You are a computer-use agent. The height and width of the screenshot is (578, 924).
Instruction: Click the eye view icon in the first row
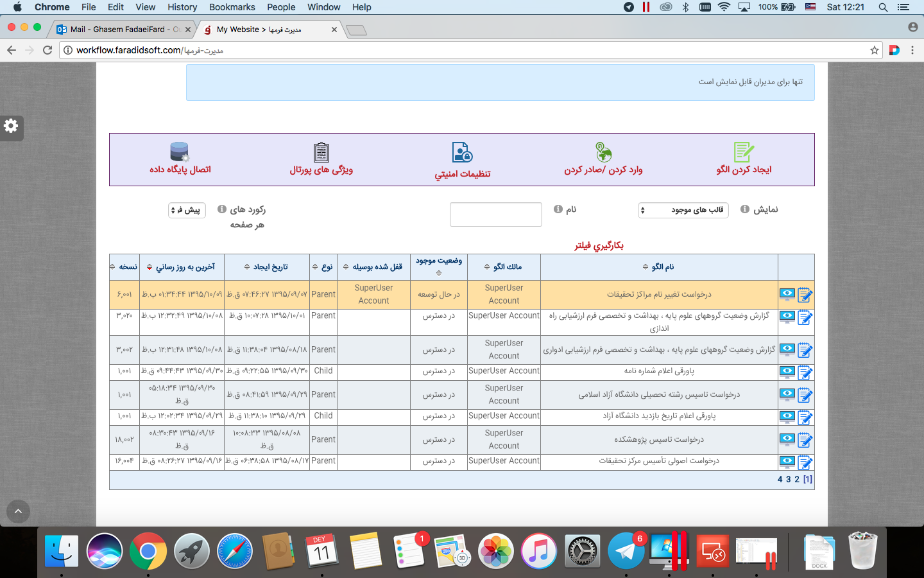pos(787,294)
